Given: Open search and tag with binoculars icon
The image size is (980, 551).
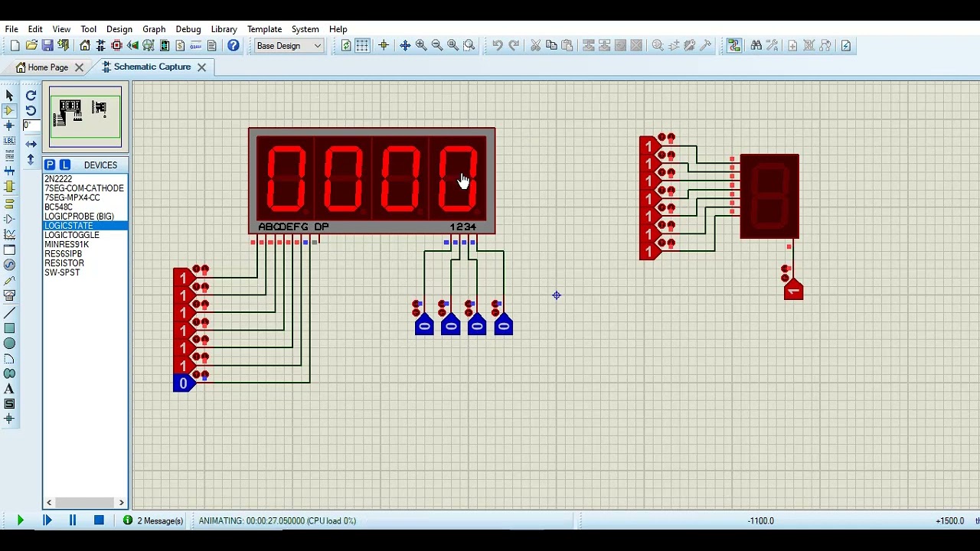Looking at the screenshot, I should [x=756, y=46].
